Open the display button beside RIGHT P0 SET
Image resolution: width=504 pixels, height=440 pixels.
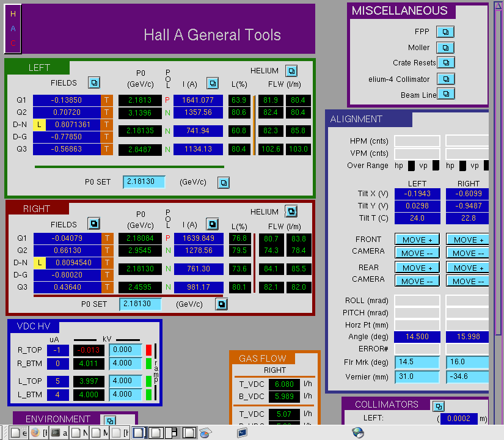[222, 304]
